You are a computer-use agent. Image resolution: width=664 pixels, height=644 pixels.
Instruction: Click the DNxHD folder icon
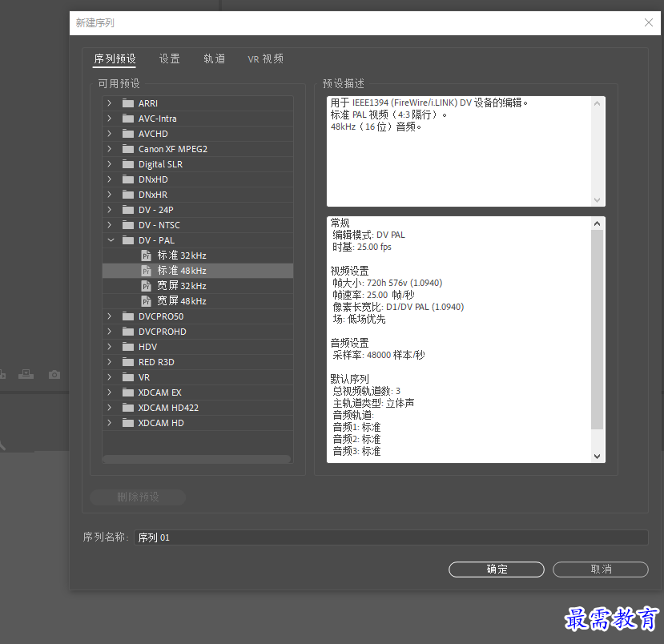128,179
